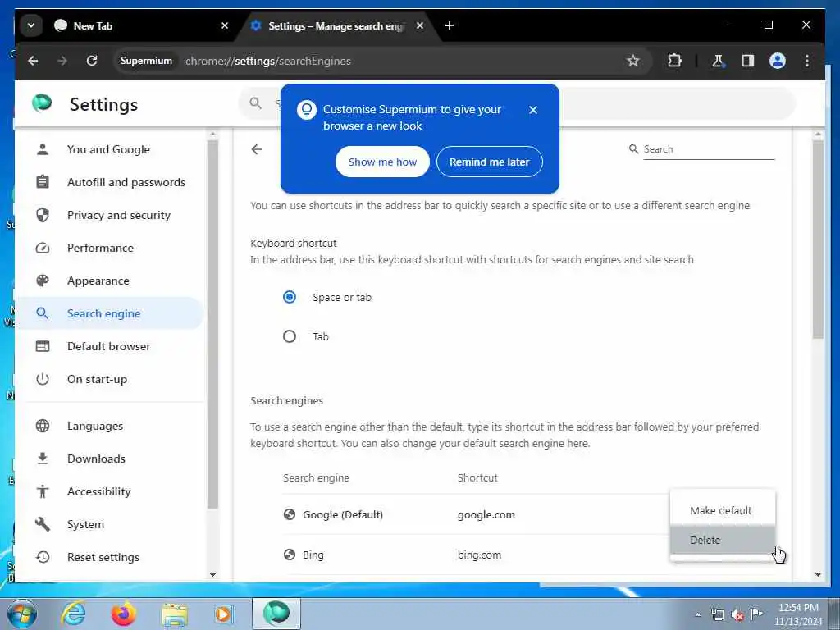
Task: Open the tab search dropdown arrow
Action: pos(31,25)
